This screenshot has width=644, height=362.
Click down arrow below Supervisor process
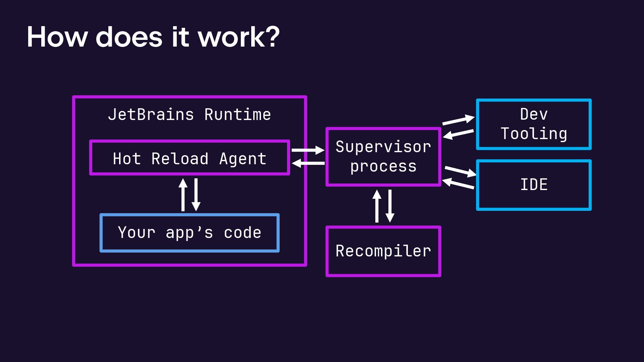[390, 206]
